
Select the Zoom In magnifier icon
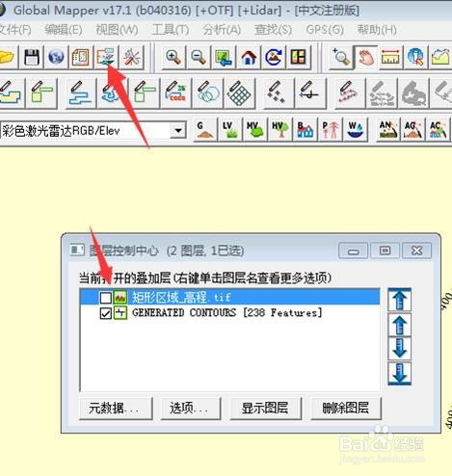pos(173,57)
